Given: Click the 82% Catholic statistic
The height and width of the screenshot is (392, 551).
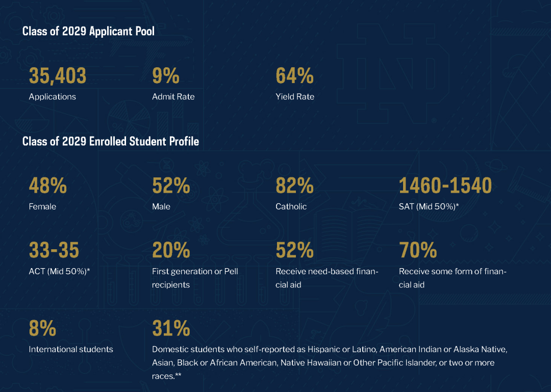Looking at the screenshot, I should click(294, 186).
